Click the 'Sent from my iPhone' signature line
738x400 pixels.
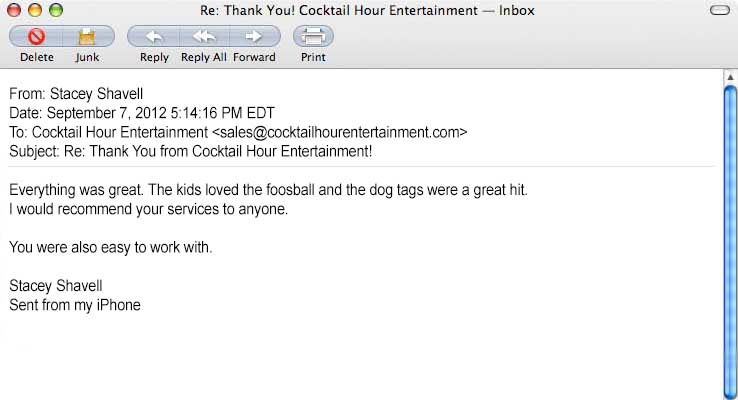[x=75, y=305]
